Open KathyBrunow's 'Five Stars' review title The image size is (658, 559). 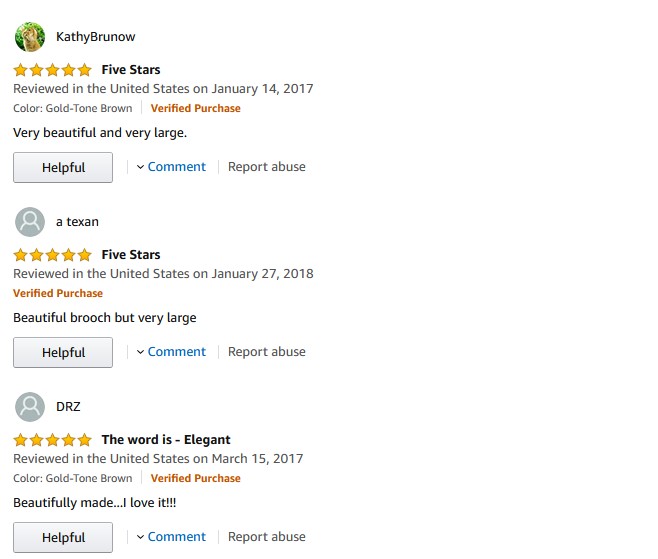(x=131, y=70)
